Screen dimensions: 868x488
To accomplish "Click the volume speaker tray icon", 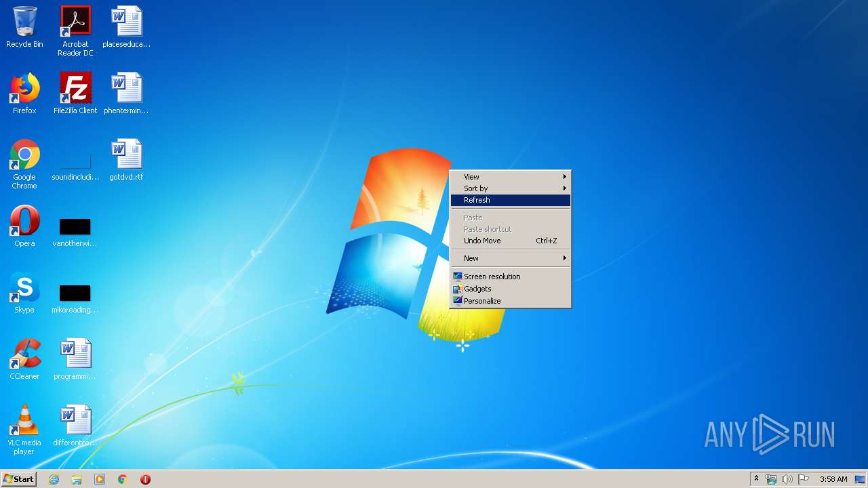I will point(787,479).
